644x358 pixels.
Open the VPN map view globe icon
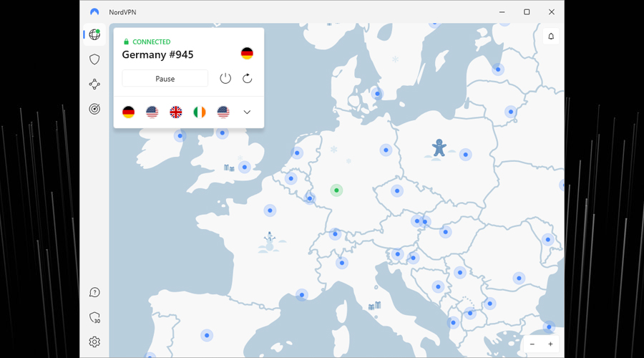point(94,34)
